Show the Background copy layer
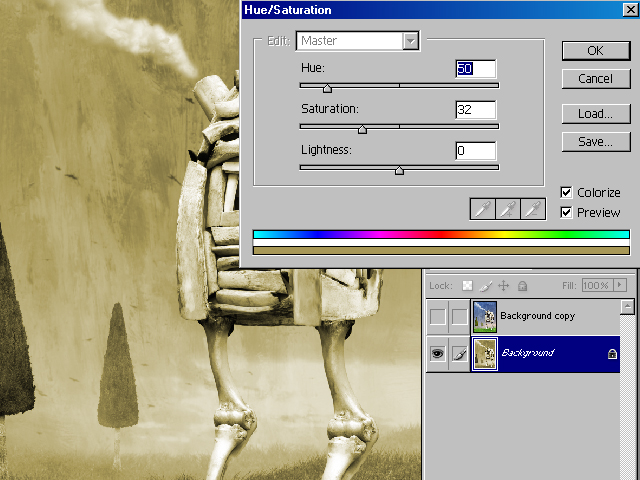 (x=437, y=317)
